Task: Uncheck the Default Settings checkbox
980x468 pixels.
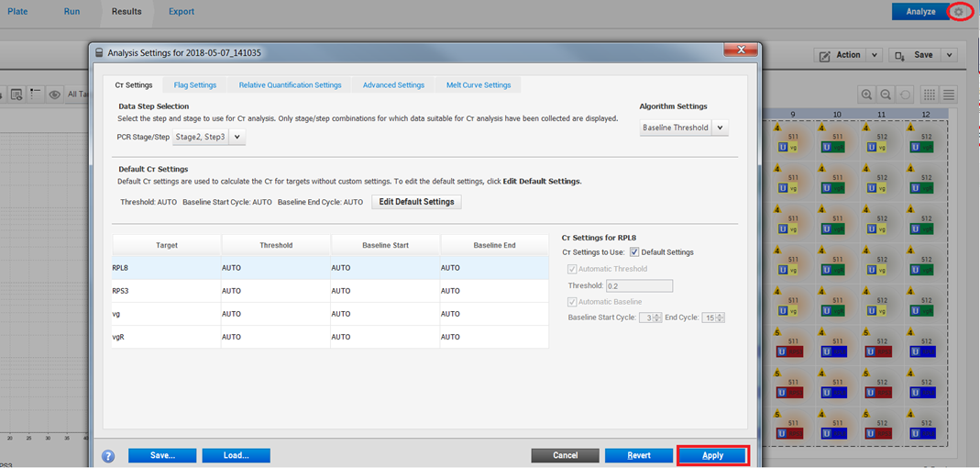Action: point(634,252)
